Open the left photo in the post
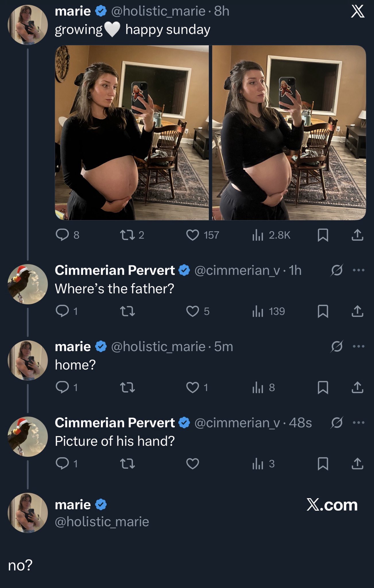Image resolution: width=374 pixels, height=588 pixels. point(132,133)
